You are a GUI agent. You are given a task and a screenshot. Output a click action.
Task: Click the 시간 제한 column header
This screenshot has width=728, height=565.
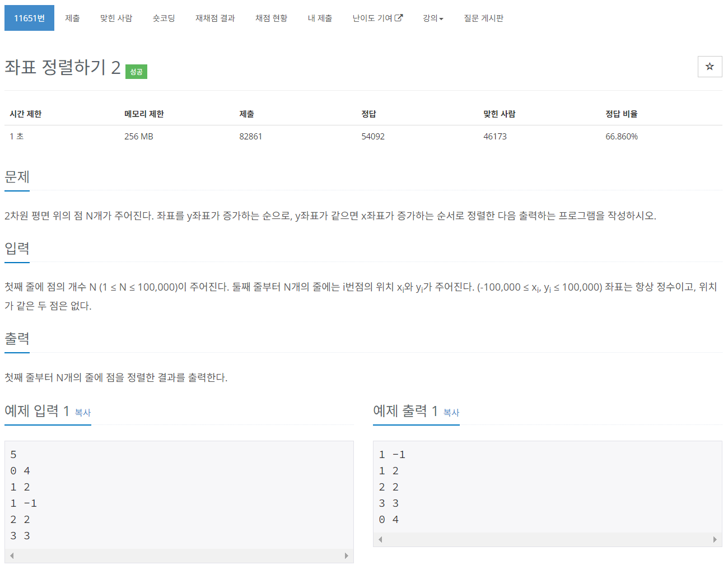(26, 114)
